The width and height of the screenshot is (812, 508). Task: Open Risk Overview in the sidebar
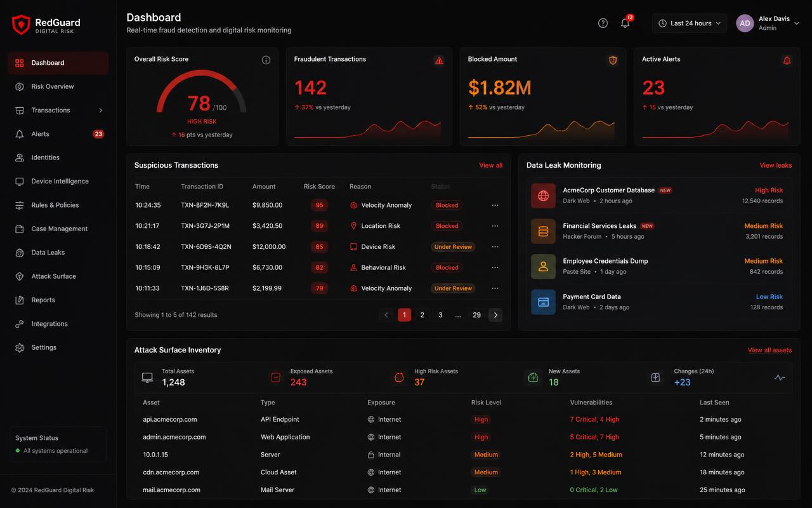click(x=58, y=86)
